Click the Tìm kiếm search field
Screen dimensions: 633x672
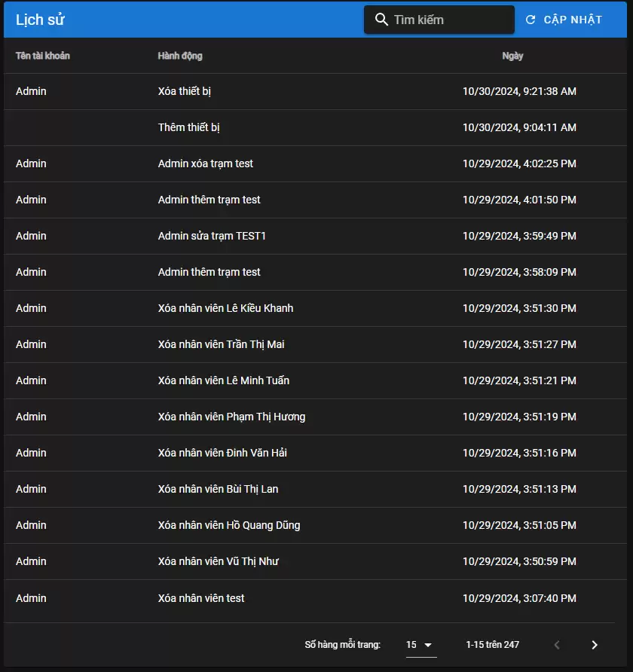(x=448, y=20)
